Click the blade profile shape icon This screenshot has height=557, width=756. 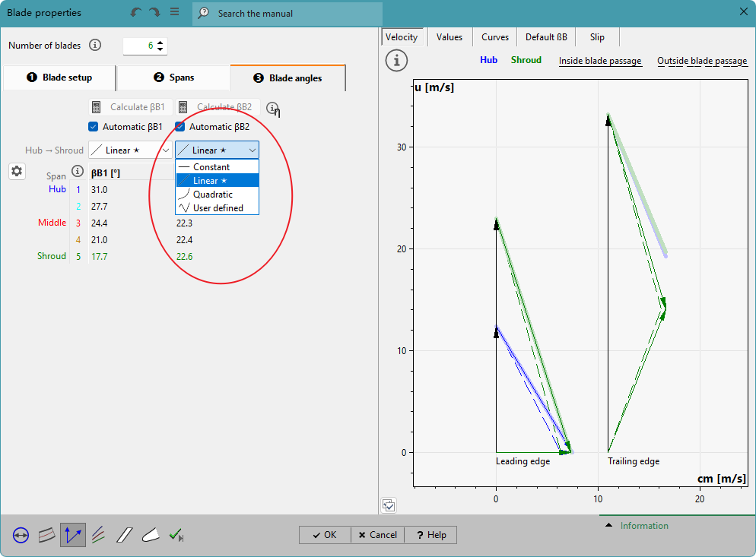click(150, 536)
